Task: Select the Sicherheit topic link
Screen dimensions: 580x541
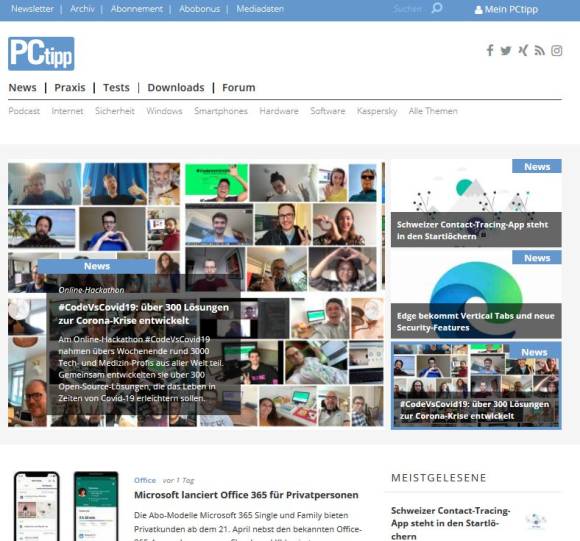Action: pyautogui.click(x=115, y=111)
